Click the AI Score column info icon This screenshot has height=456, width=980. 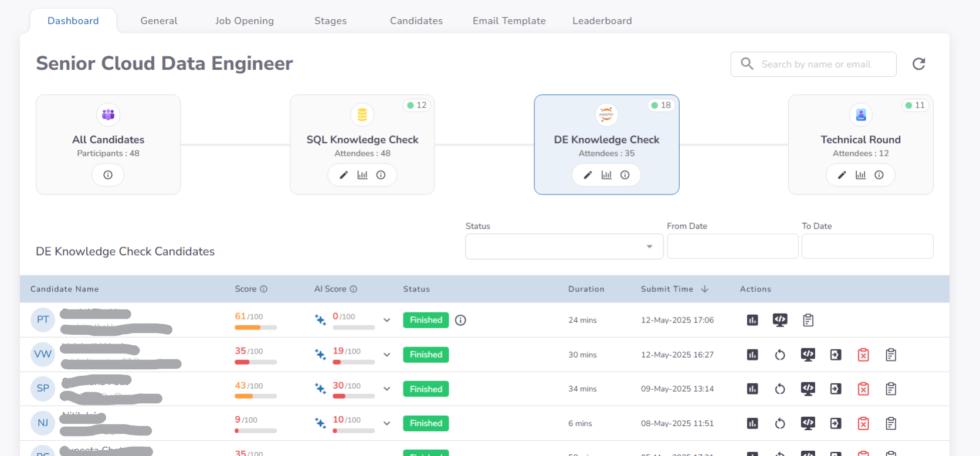point(354,289)
